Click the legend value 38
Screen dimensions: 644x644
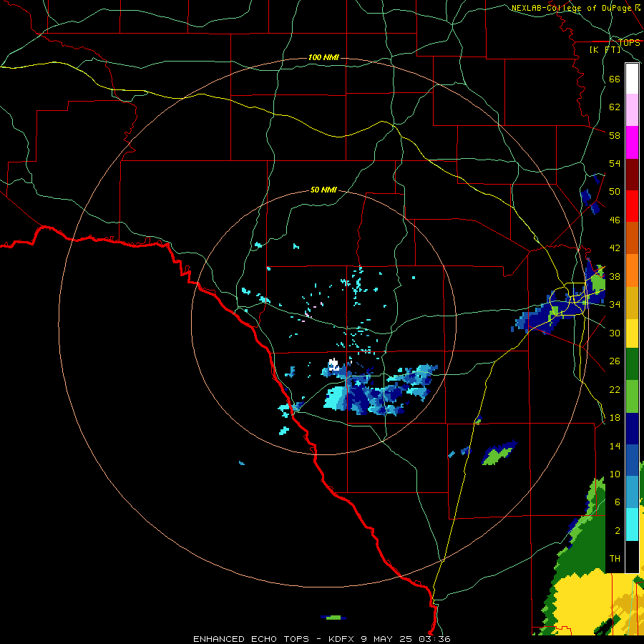click(615, 276)
